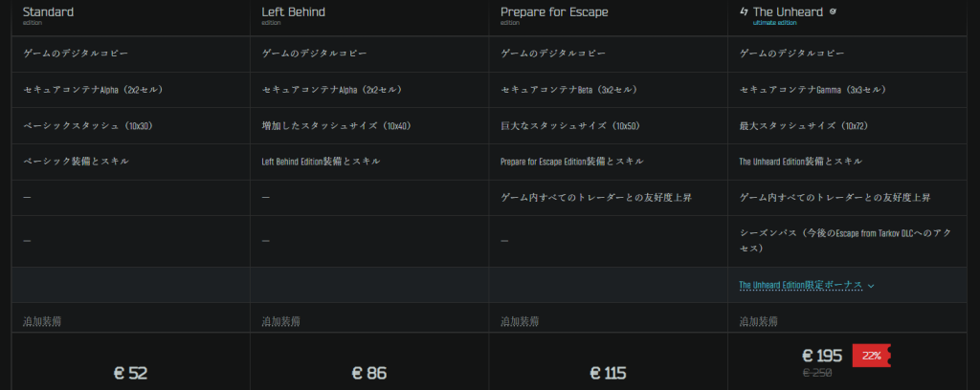980x390 pixels.
Task: Click the シーズンパス feature in Unheard column
Action: [x=845, y=241]
